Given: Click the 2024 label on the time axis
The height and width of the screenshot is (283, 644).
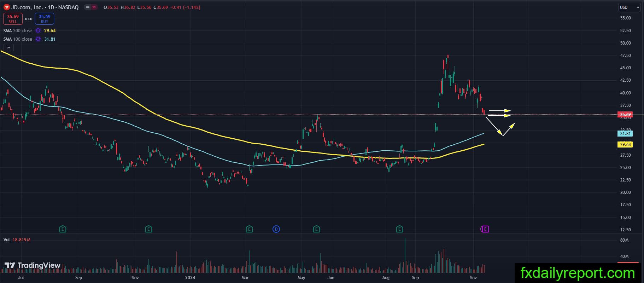Looking at the screenshot, I should (x=190, y=278).
